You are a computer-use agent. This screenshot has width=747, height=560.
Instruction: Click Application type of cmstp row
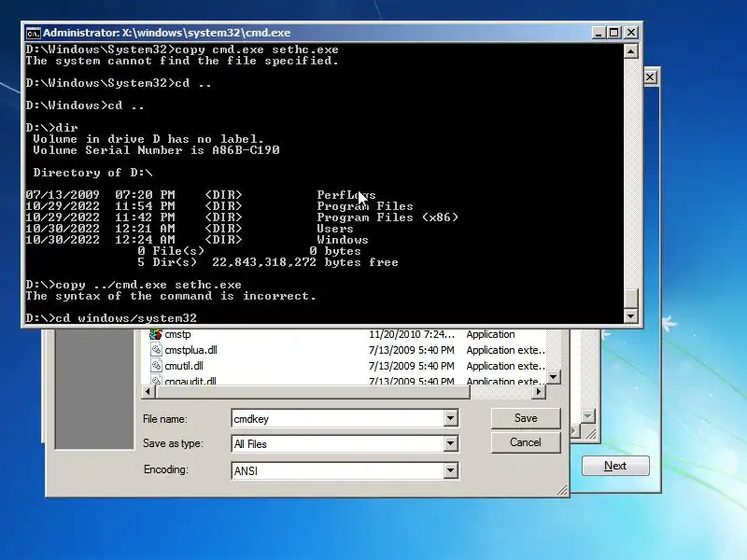[x=490, y=334]
